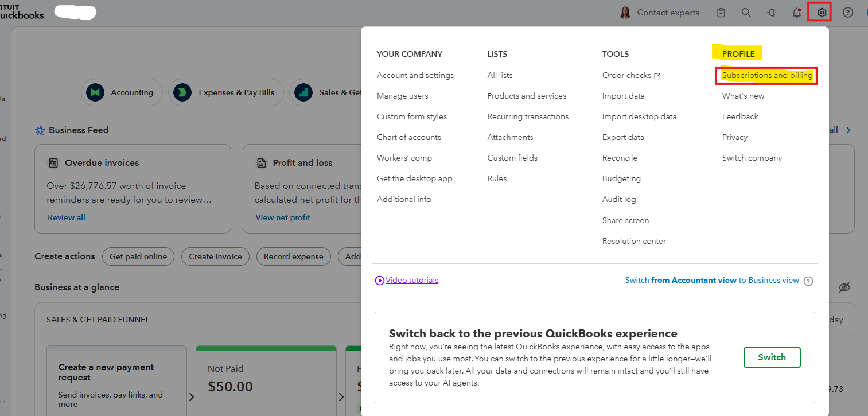Click the info icon beside Business view
The image size is (868, 416).
click(808, 281)
